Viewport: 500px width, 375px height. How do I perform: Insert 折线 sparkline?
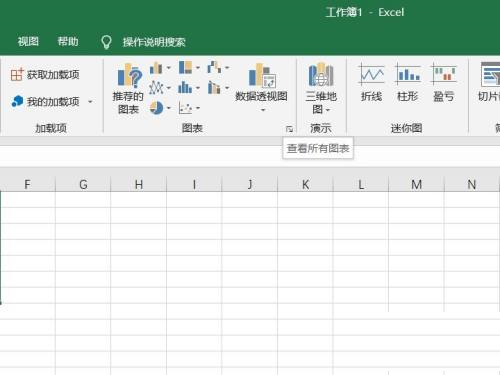click(372, 82)
